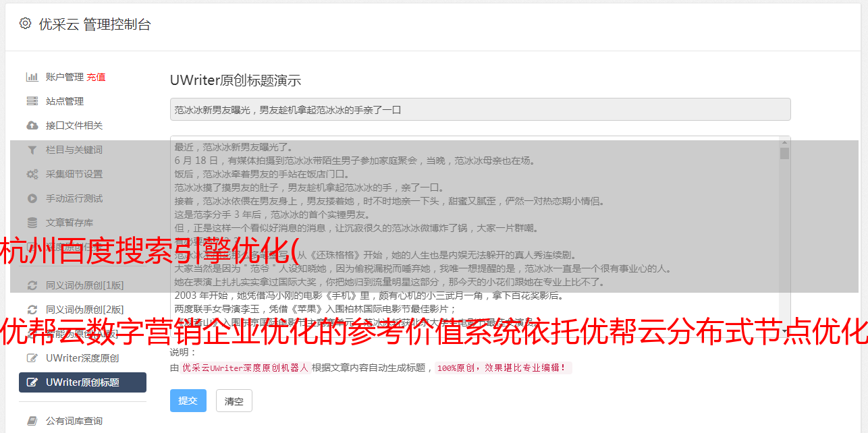Click the refresh icon for 同义词伪原创[1版]

pos(32,285)
